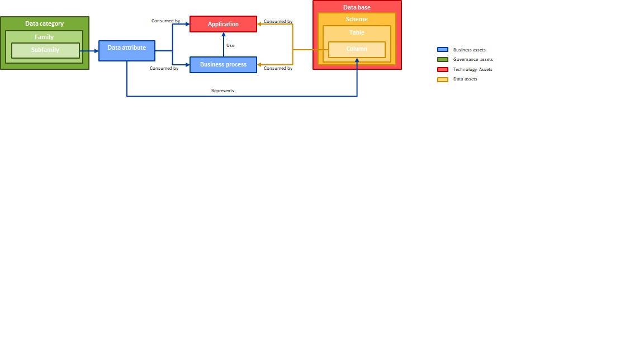Viewport: 644px width, 362px height.
Task: Click the yellow Data assets legend swatch
Action: point(442,79)
